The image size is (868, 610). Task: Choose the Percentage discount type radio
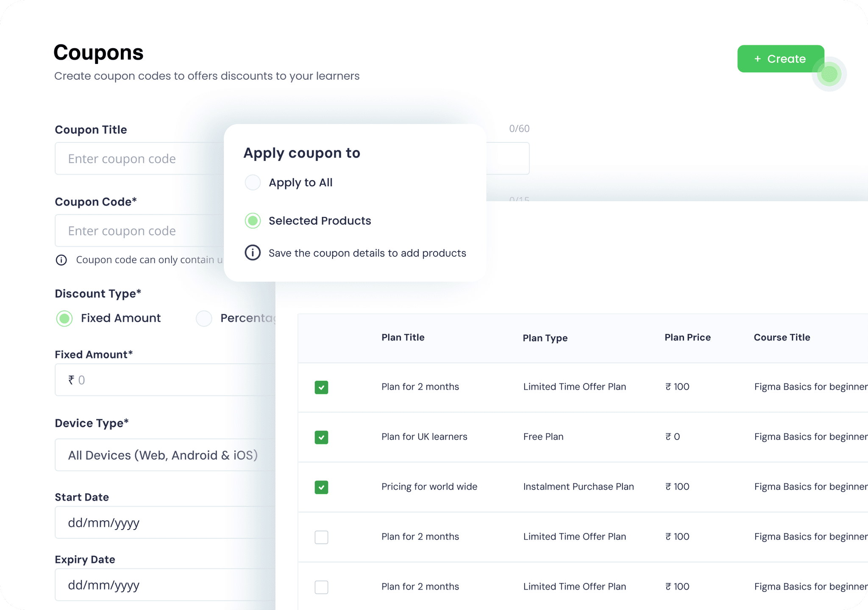tap(204, 319)
